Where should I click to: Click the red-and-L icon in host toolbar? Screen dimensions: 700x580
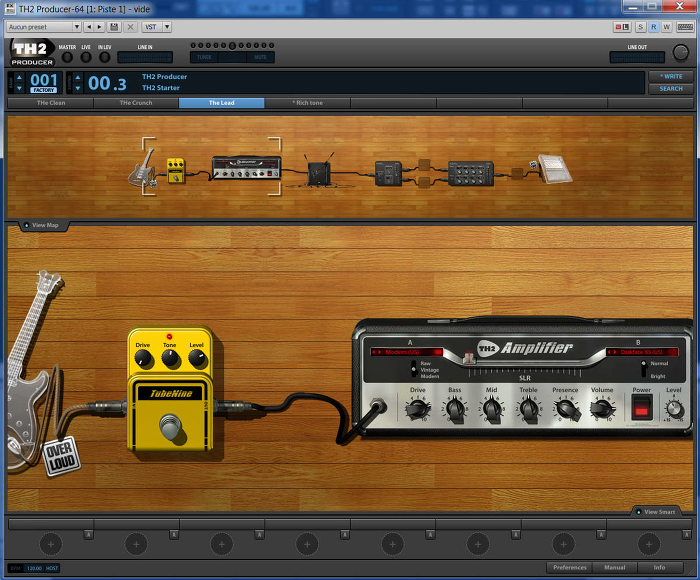coord(622,27)
